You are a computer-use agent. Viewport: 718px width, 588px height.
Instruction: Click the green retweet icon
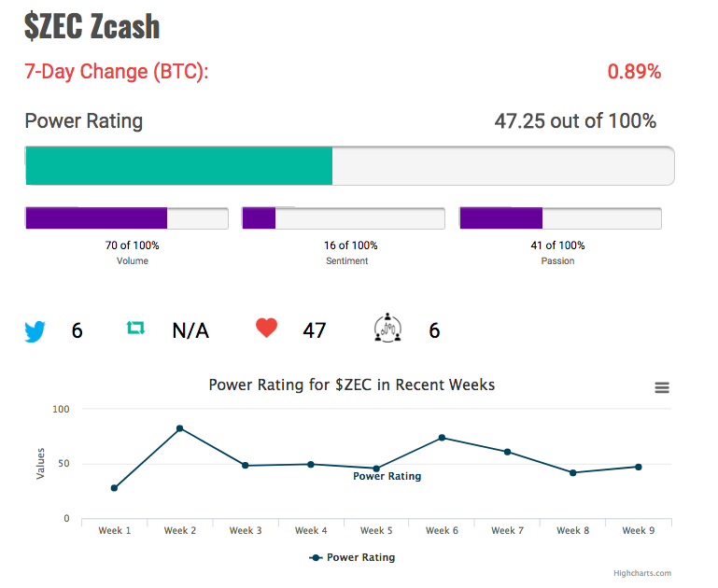[135, 328]
